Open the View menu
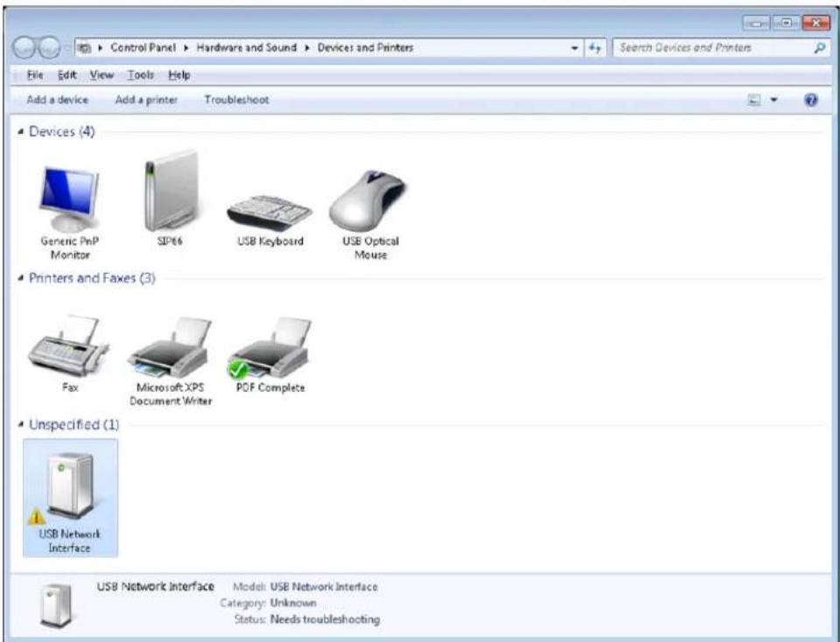This screenshot has height=642, width=840. click(101, 75)
